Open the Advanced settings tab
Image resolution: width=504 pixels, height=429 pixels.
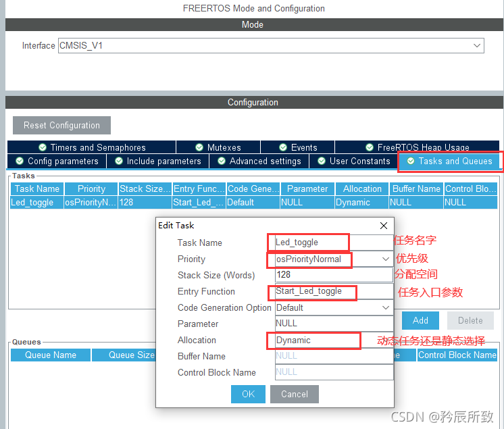pos(259,161)
